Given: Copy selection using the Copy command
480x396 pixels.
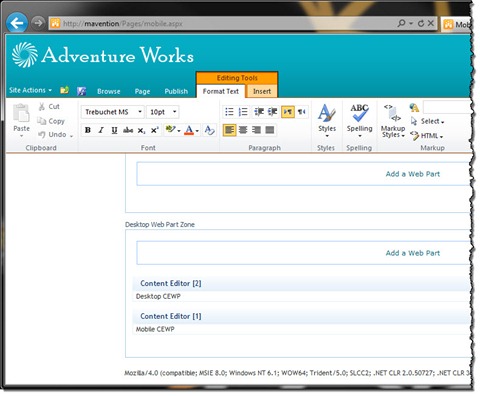Looking at the screenshot, I should (x=51, y=121).
